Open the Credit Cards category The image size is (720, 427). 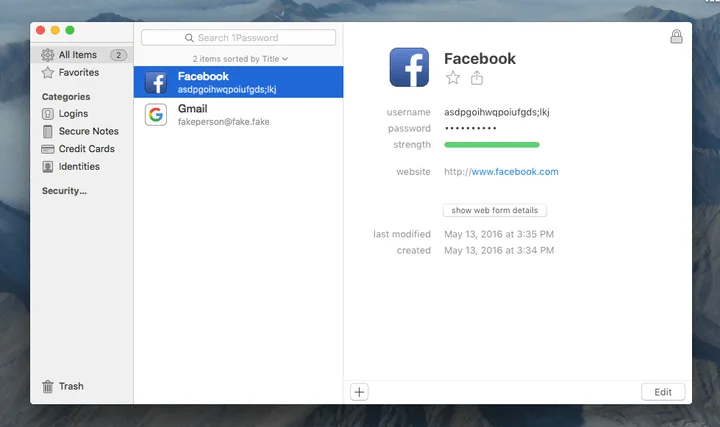point(86,149)
